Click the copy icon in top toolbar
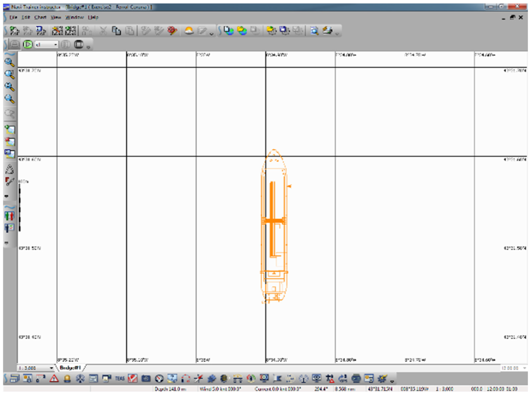The height and width of the screenshot is (396, 532). tap(117, 31)
